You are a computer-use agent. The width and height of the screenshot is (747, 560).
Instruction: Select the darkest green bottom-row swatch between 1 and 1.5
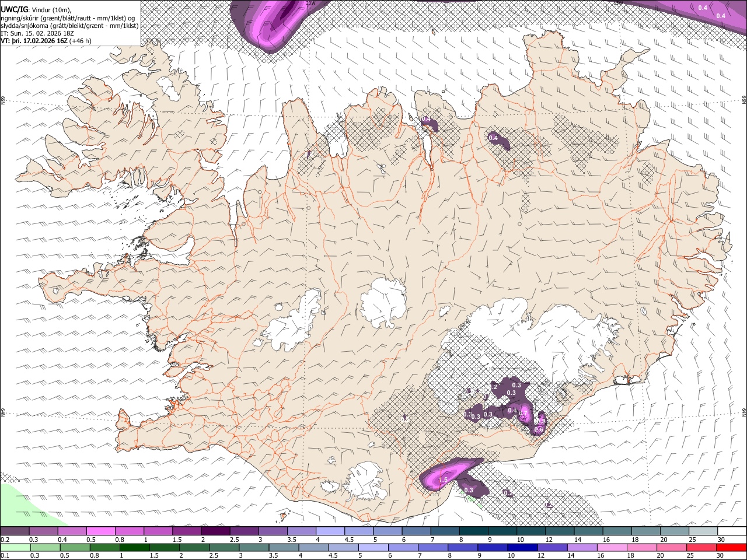[135, 547]
